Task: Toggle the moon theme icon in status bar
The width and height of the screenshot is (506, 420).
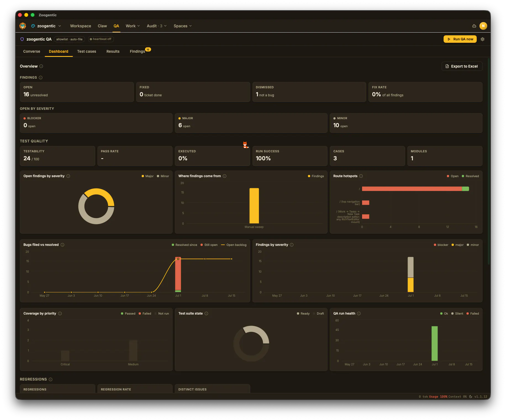Action: (470, 397)
